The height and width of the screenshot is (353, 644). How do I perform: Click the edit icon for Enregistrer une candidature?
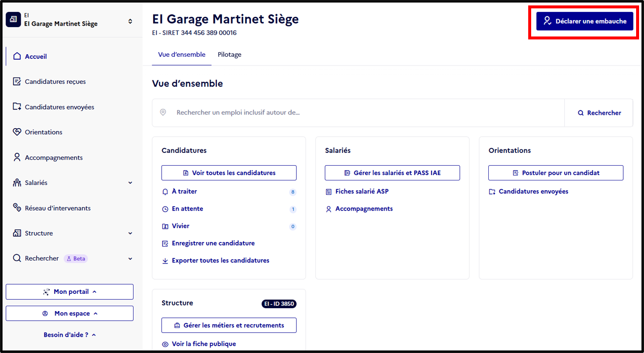[165, 244]
